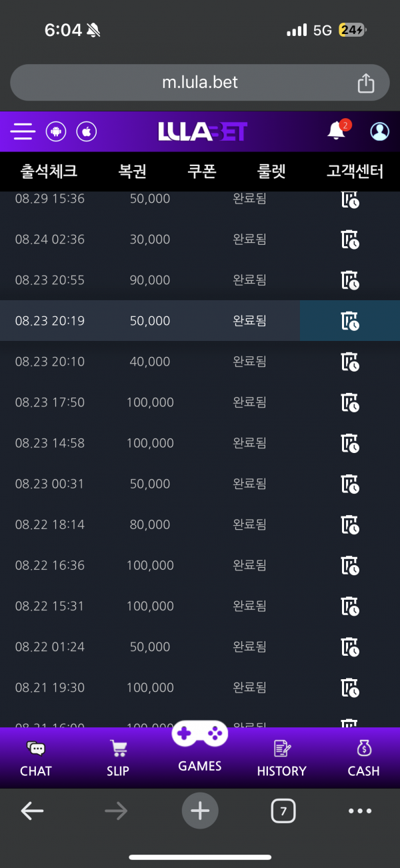Delete the 08.23 20:19 record
The height and width of the screenshot is (868, 400).
point(350,321)
